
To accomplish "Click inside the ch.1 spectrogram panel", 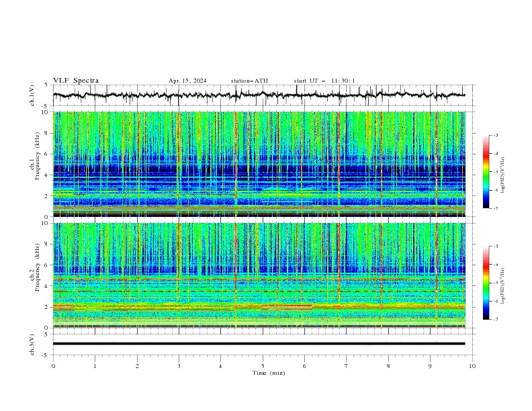I will coord(259,164).
